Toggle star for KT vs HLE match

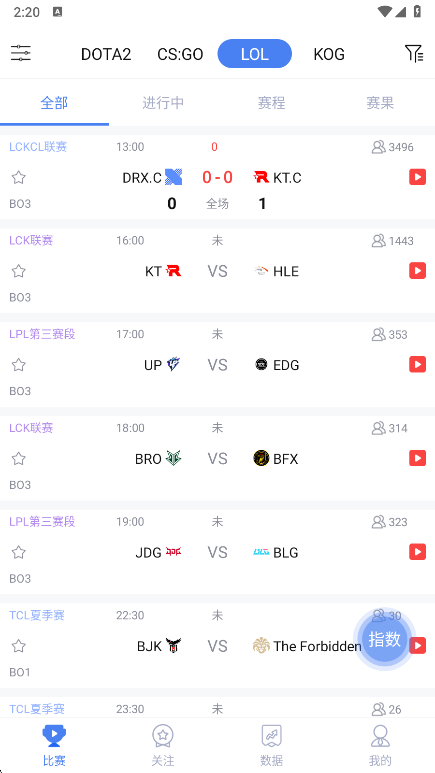pyautogui.click(x=19, y=271)
